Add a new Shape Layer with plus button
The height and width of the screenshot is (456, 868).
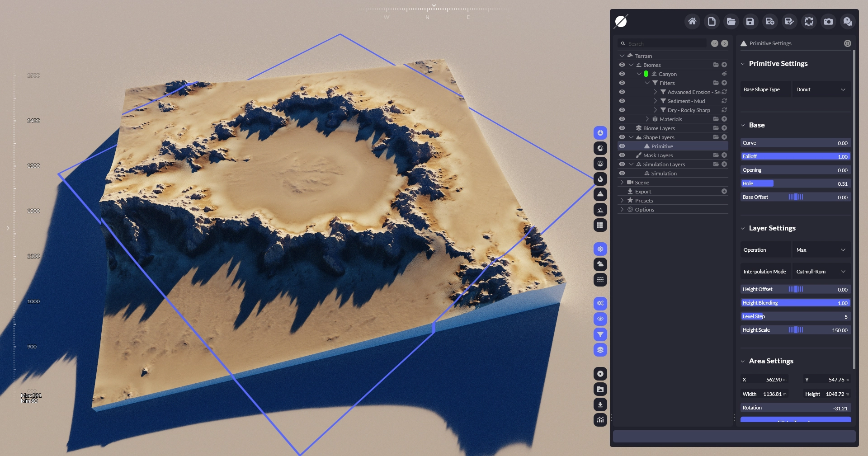pyautogui.click(x=724, y=137)
